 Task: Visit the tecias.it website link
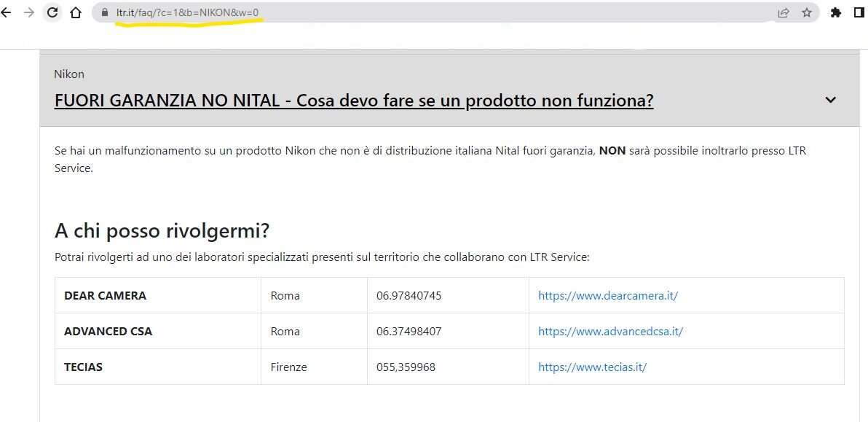pos(592,367)
